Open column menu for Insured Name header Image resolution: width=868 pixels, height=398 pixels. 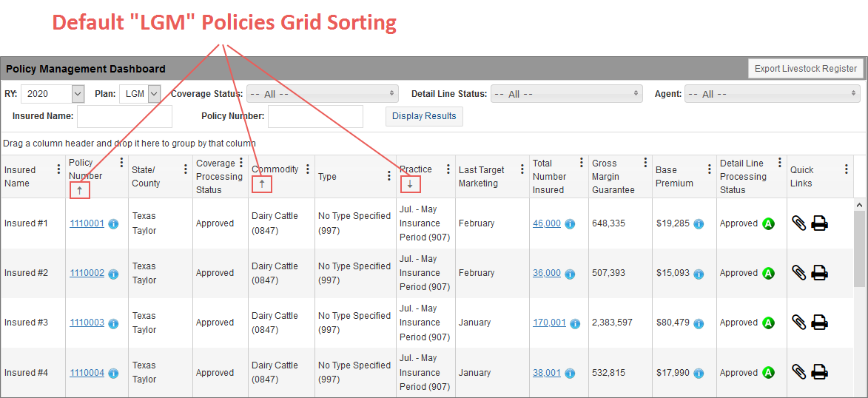pos(58,169)
